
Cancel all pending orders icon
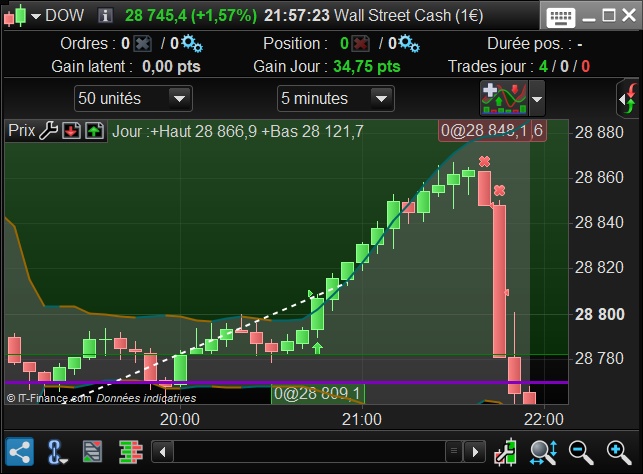coord(143,43)
